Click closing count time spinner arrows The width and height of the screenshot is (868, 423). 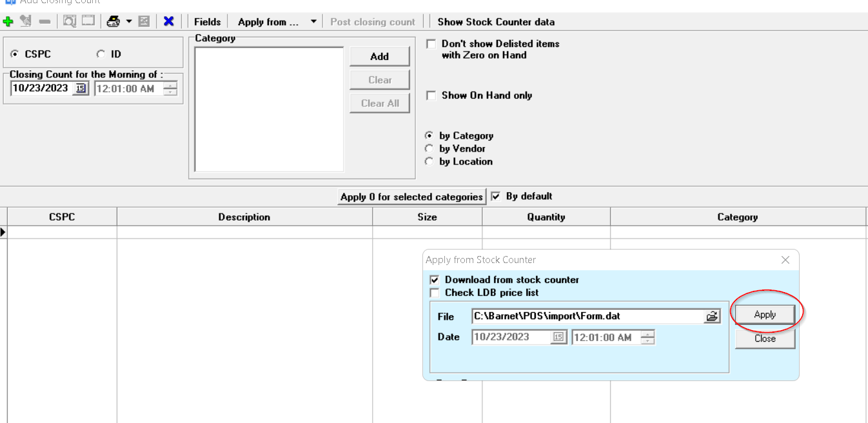(170, 88)
